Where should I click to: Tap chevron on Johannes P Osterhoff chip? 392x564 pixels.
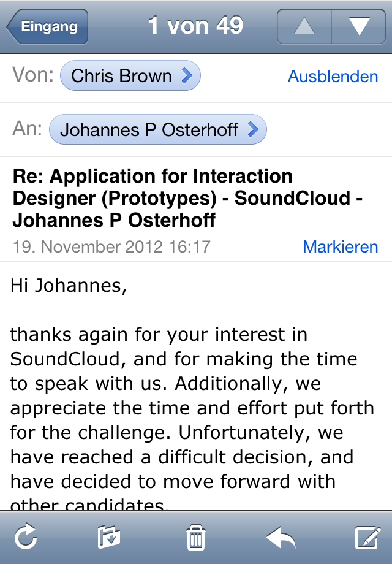[x=252, y=130]
